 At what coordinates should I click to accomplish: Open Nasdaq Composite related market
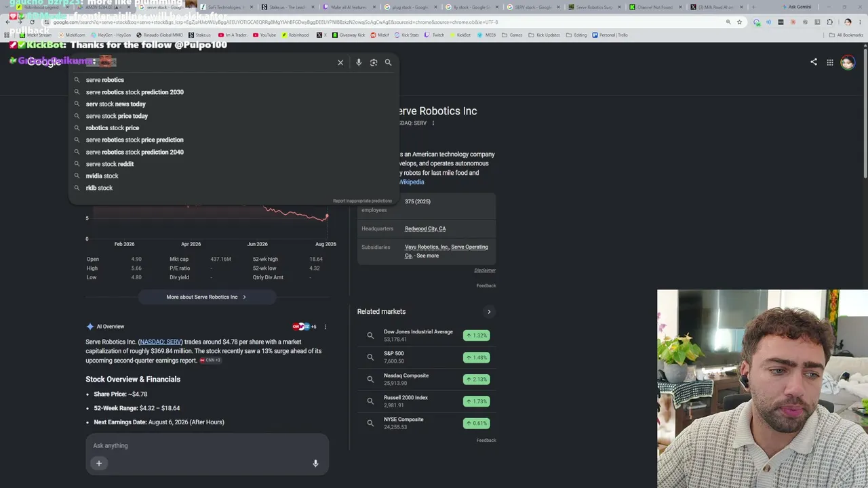[427, 379]
